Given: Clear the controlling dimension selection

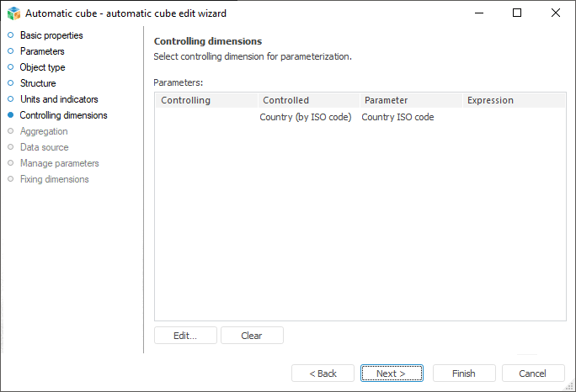Looking at the screenshot, I should (x=252, y=336).
